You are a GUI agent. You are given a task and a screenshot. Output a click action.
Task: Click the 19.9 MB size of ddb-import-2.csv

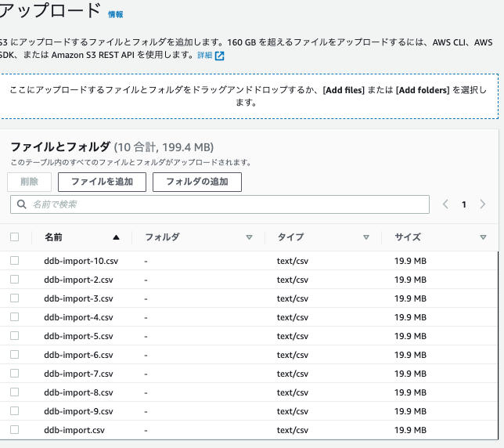(410, 280)
